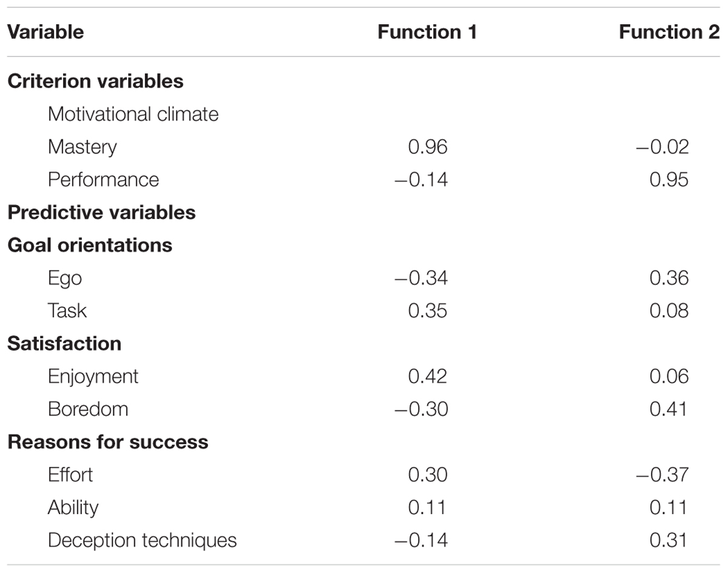The height and width of the screenshot is (573, 728).
Task: Select the Motivational climate row label
Action: 133,114
